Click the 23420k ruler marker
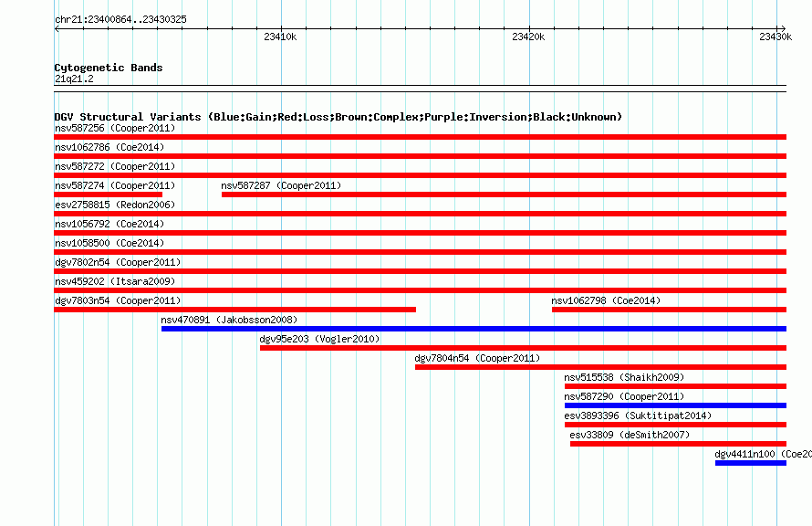Screen dimensions: 812x526 [528, 37]
